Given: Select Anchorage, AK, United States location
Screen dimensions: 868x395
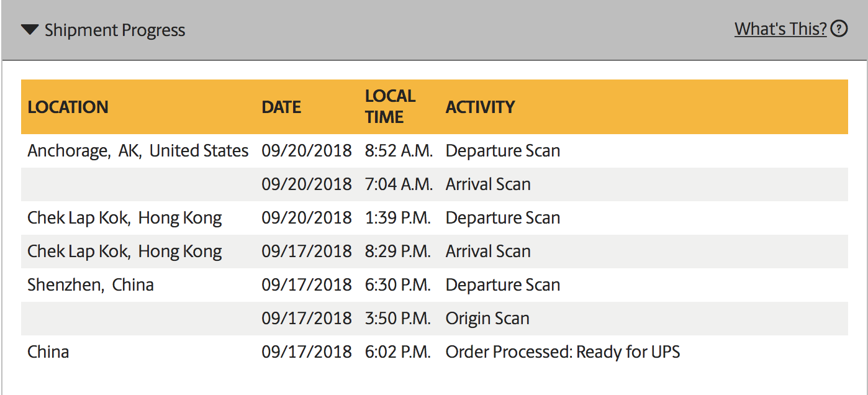Looking at the screenshot, I should point(138,151).
